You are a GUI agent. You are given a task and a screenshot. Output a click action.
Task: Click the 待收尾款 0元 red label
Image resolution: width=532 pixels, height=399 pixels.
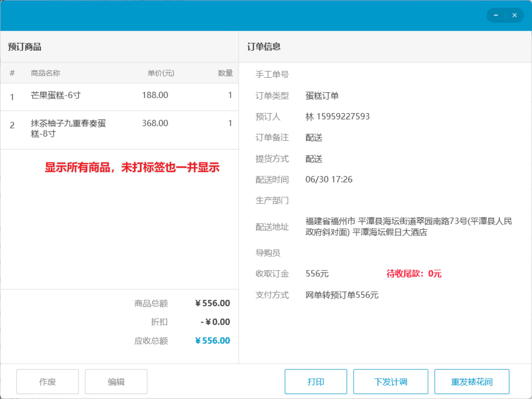(414, 274)
